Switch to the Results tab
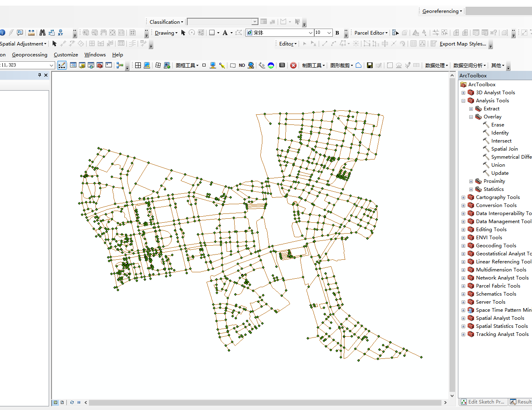The height and width of the screenshot is (410, 532). pyautogui.click(x=523, y=402)
